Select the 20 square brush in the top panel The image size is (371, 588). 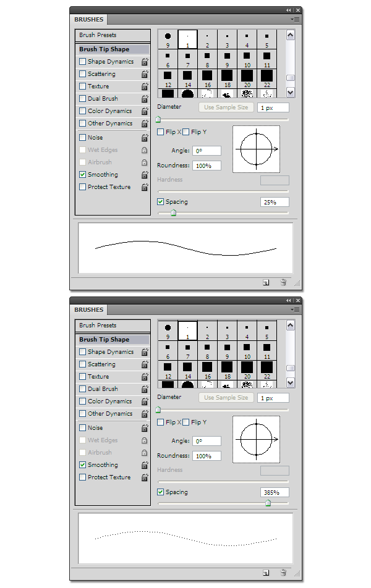[247, 79]
